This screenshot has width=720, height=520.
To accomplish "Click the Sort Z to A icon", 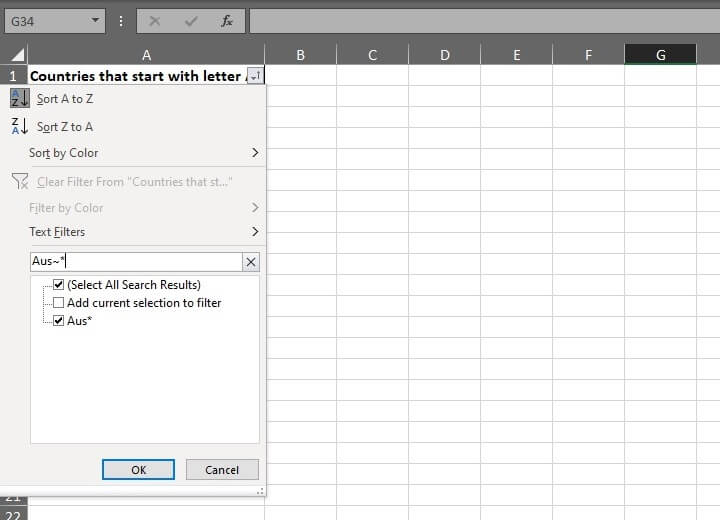I will click(x=20, y=126).
